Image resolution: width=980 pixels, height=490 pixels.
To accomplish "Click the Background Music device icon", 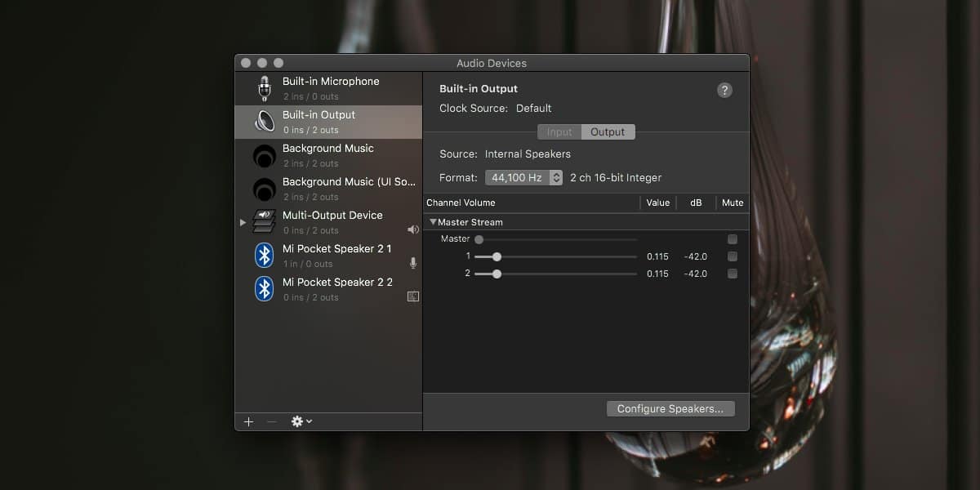I will coord(264,154).
